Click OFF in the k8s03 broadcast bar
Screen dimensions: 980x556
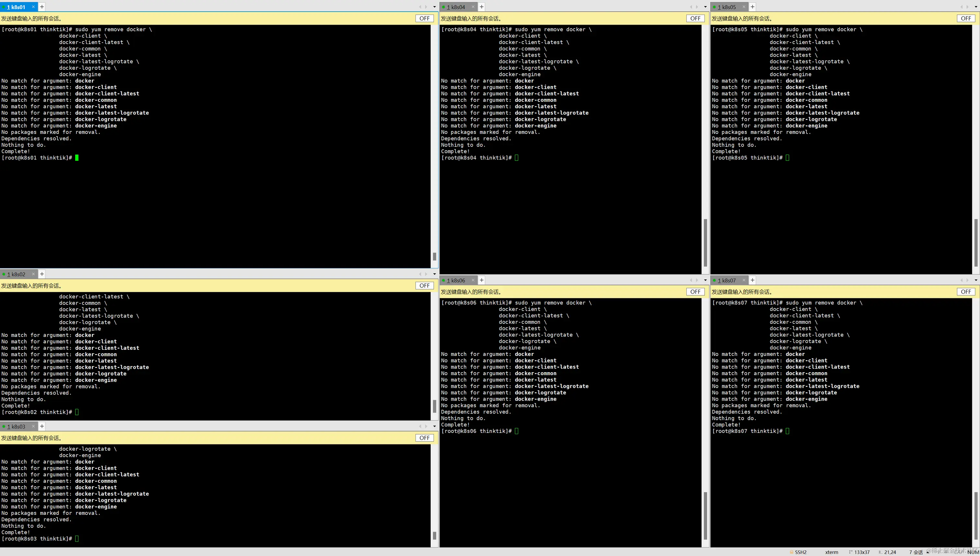pyautogui.click(x=424, y=438)
